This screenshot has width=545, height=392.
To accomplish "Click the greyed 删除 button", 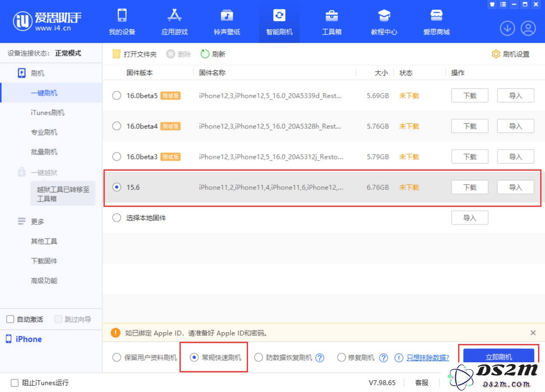I will point(179,54).
